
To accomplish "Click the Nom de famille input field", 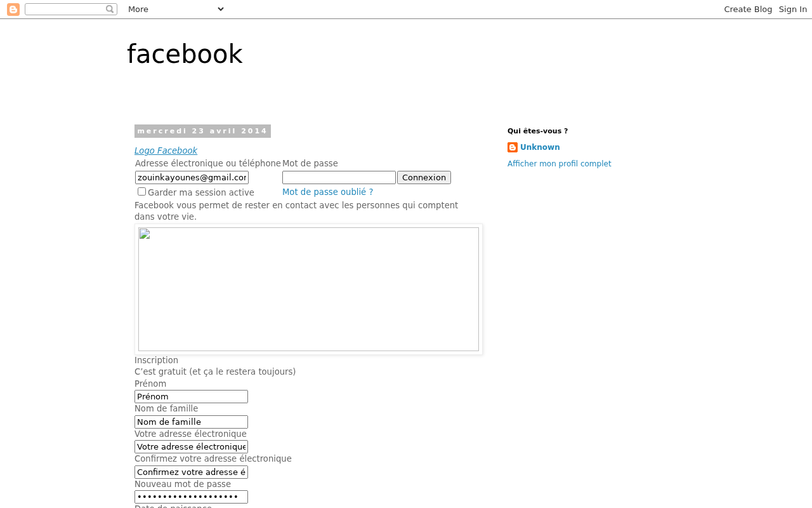I will click(x=191, y=422).
